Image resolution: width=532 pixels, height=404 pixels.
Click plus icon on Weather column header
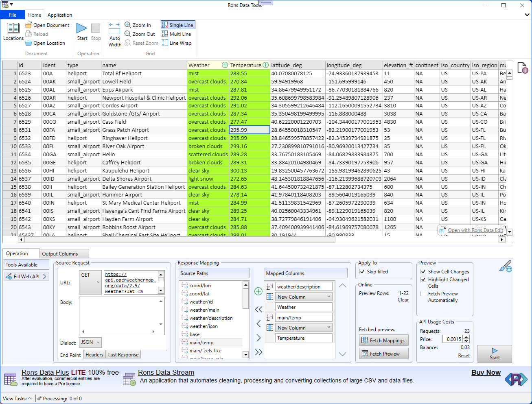point(225,65)
